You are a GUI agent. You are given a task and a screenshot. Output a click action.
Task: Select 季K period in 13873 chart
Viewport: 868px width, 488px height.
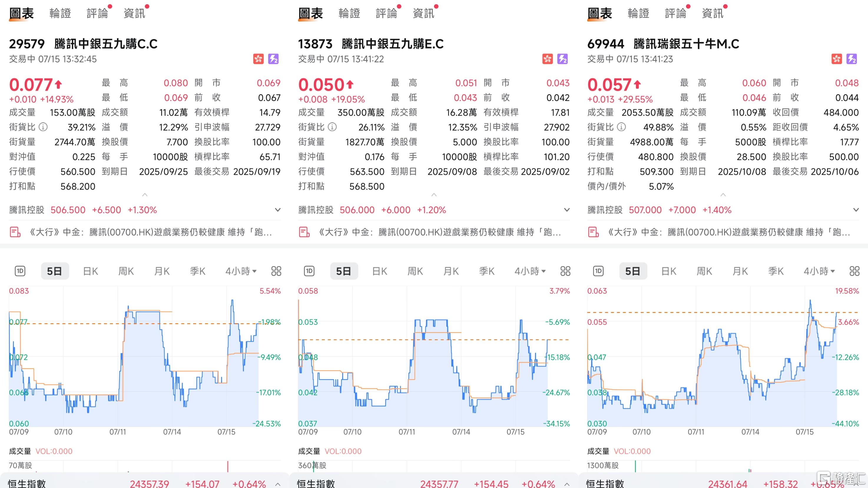(x=487, y=271)
